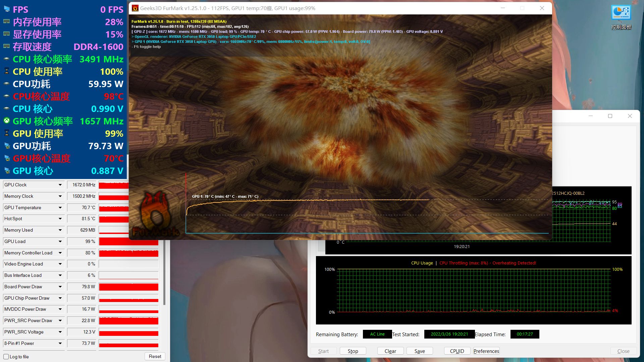Expand the GPU Clock sensor dropdown
Viewport: 644px width, 362px height.
coord(60,185)
